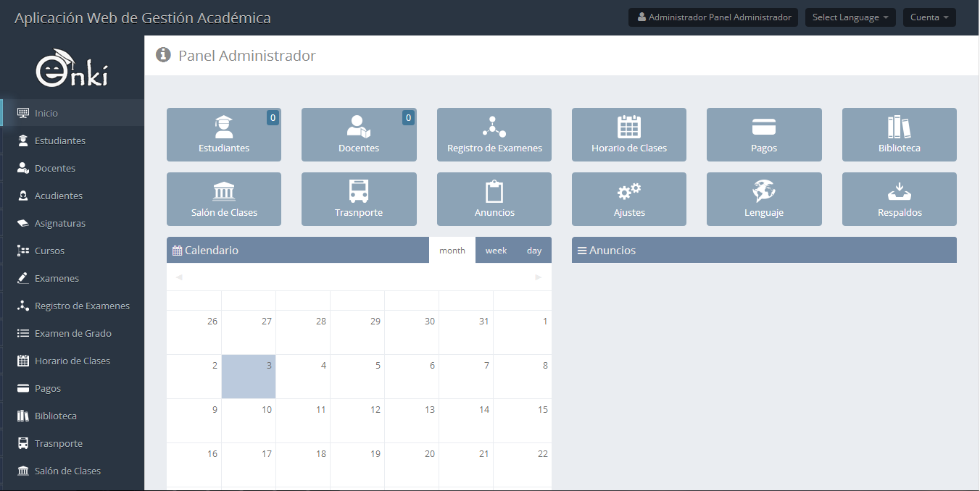980x491 pixels.
Task: Open the Respaldos download tile
Action: 899,199
